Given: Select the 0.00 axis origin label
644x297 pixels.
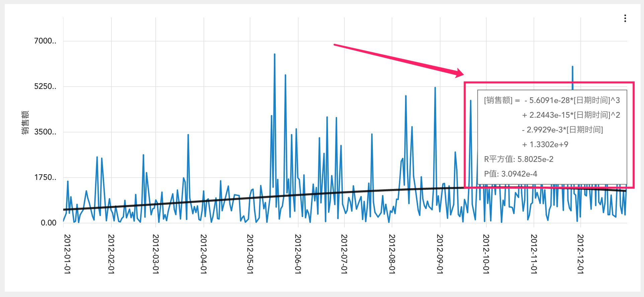Looking at the screenshot, I should [49, 223].
